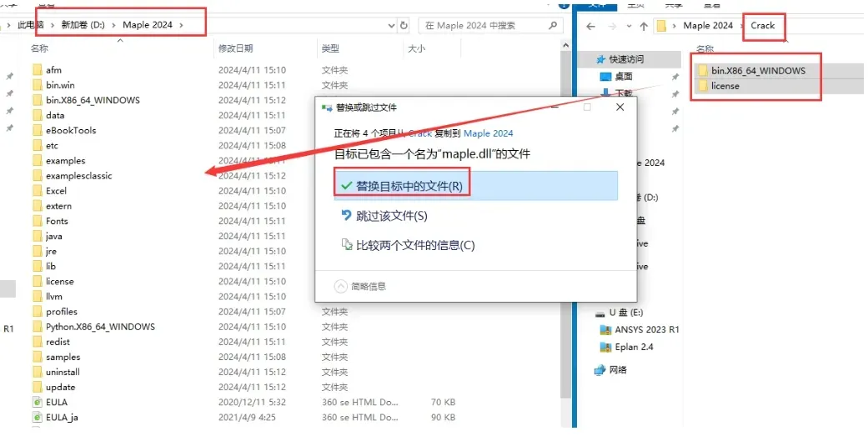This screenshot has height=441, width=868.
Task: Click 新加卷 (D:) in the address breadcrumb
Action: [x=83, y=25]
